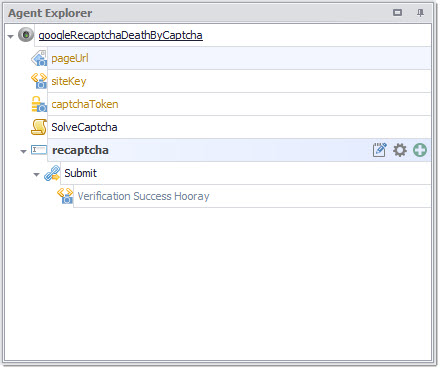The height and width of the screenshot is (370, 441).
Task: Add a command with the green plus
Action: click(420, 150)
